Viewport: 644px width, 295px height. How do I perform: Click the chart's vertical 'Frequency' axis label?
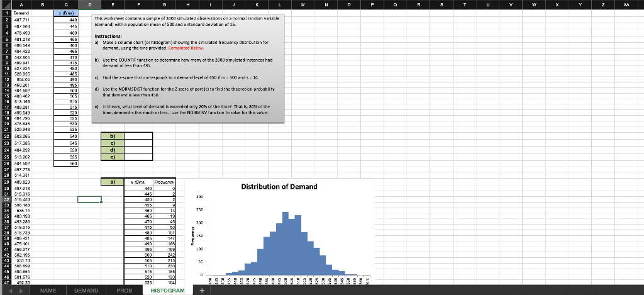pyautogui.click(x=192, y=237)
